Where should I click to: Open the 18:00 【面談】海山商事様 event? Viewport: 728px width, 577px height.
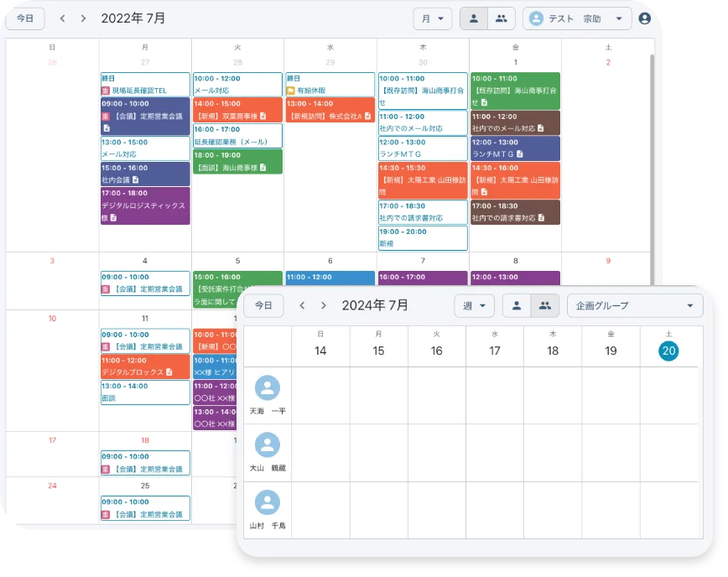coord(237,161)
